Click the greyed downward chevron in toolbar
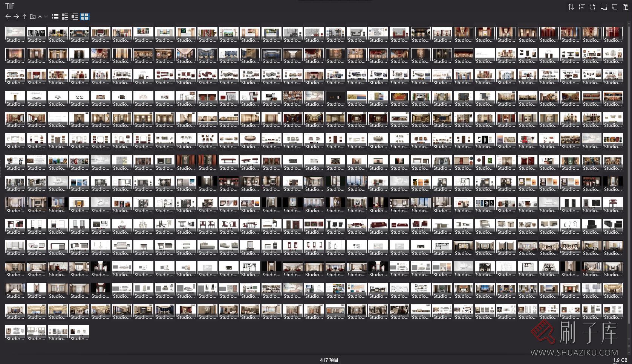The width and height of the screenshot is (632, 364). point(46,17)
